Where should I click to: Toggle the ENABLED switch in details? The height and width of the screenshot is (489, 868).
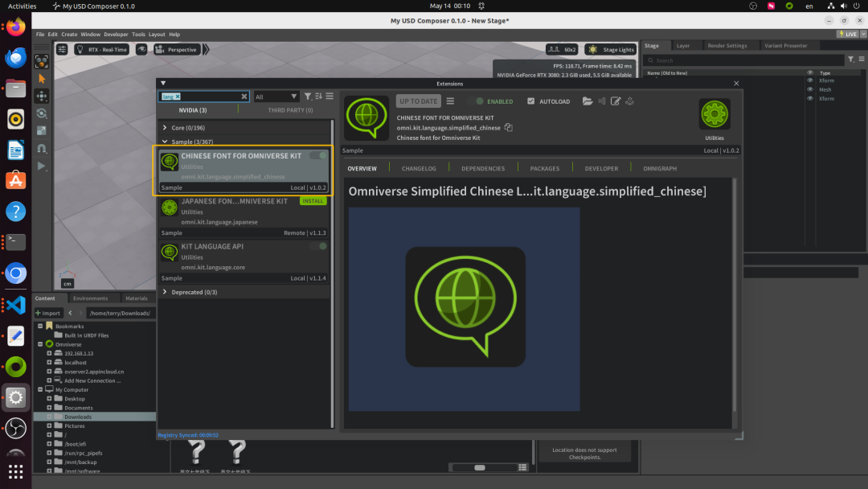click(x=476, y=101)
